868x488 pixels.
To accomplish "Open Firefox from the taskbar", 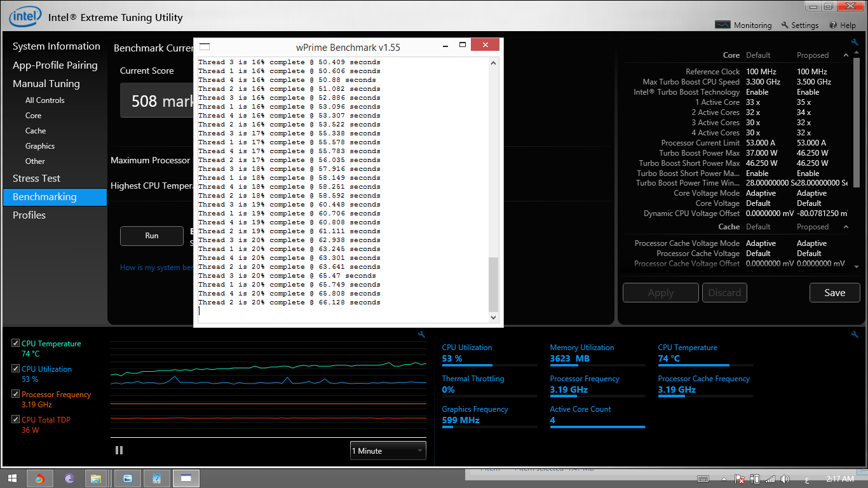I will [x=40, y=478].
